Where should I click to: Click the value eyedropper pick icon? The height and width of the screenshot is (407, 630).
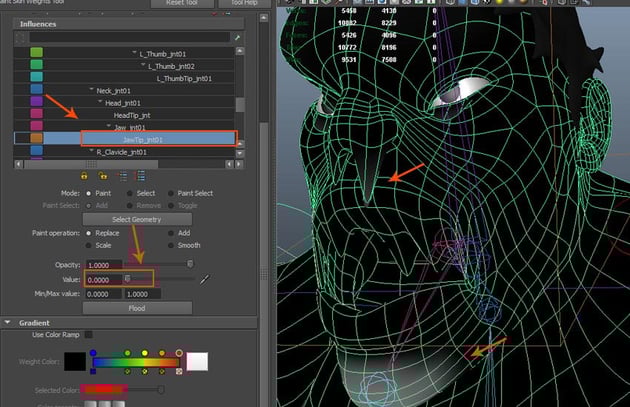pyautogui.click(x=205, y=280)
